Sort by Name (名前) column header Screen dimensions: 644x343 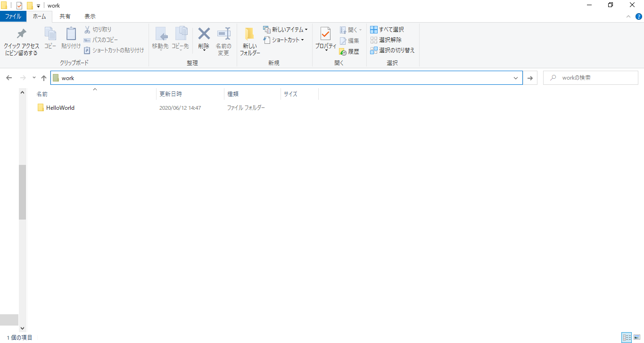point(96,94)
